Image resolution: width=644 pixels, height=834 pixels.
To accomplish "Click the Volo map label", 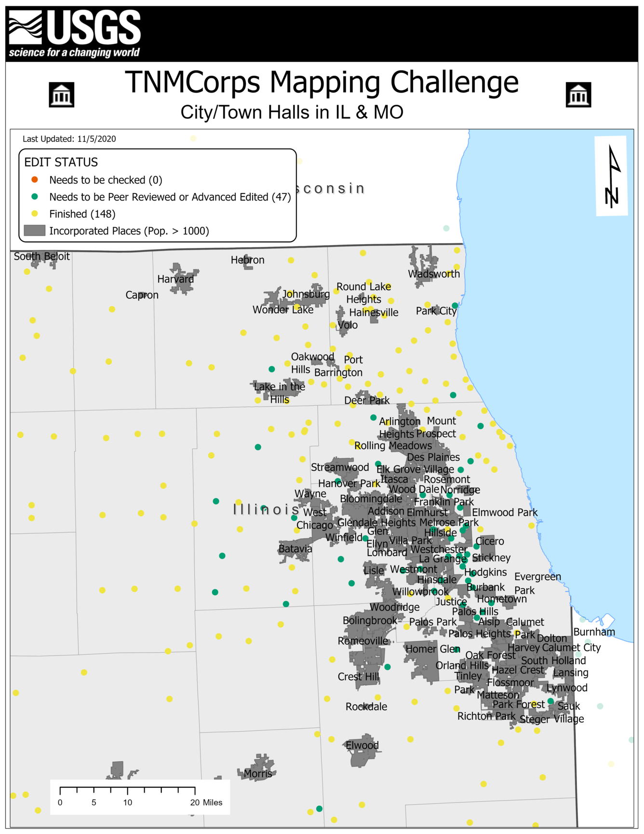I will [x=348, y=325].
